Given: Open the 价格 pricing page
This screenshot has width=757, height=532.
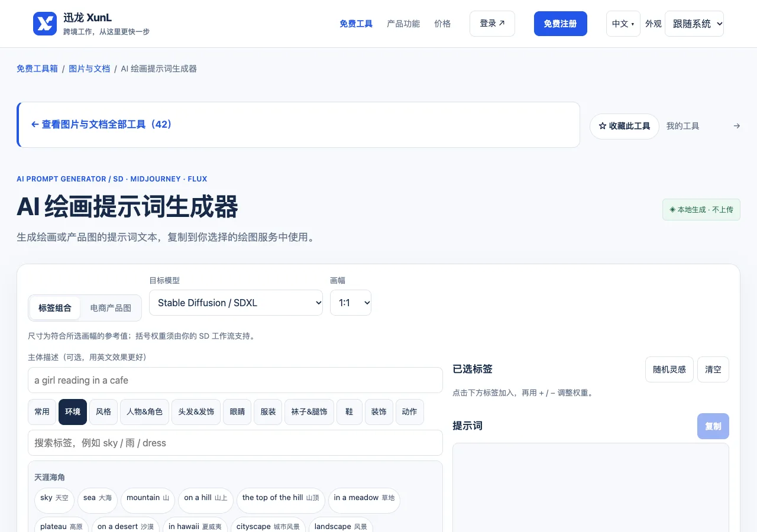Looking at the screenshot, I should [442, 24].
